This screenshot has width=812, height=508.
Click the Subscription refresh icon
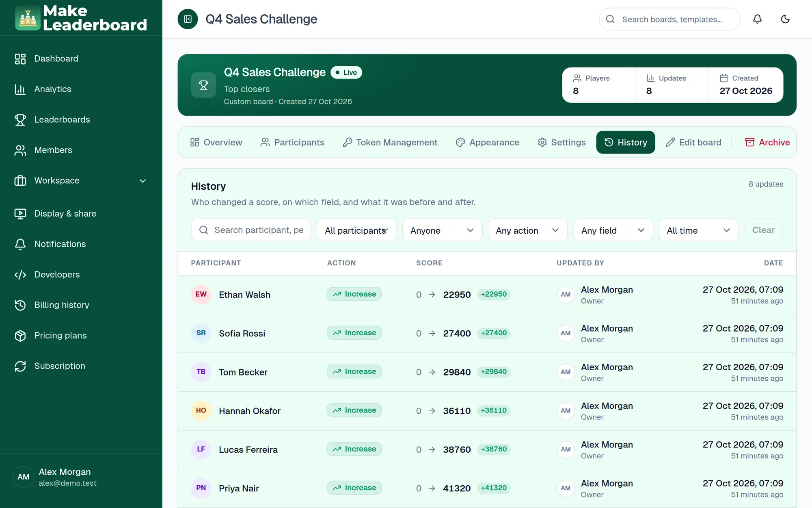pyautogui.click(x=20, y=366)
